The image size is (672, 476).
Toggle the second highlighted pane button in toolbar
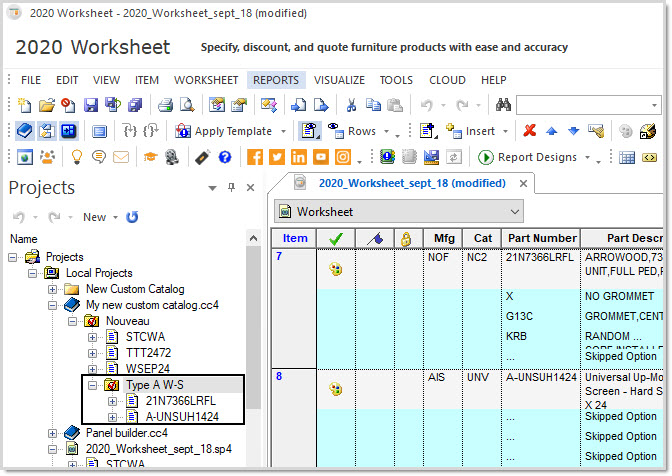tap(46, 131)
